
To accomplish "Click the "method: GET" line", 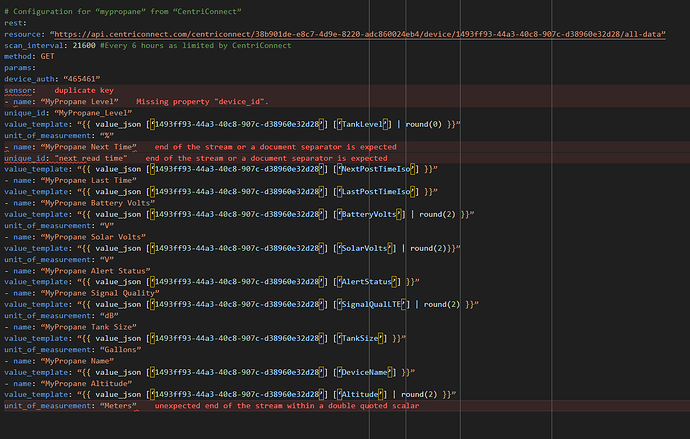I will click(x=29, y=56).
